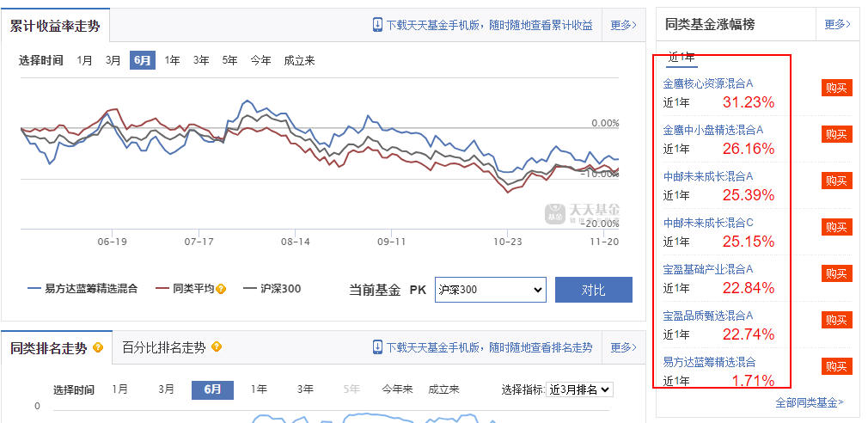Click the phone icon beside 随时随地查看排名走势

click(377, 347)
